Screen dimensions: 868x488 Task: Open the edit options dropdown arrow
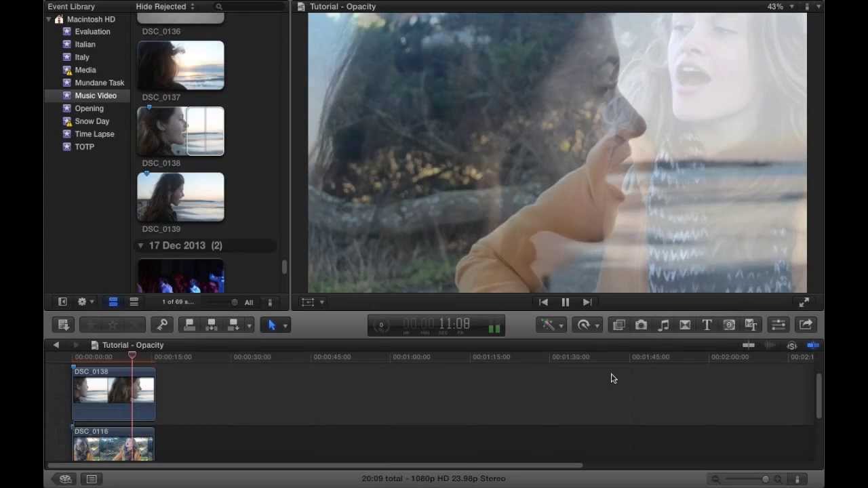249,326
